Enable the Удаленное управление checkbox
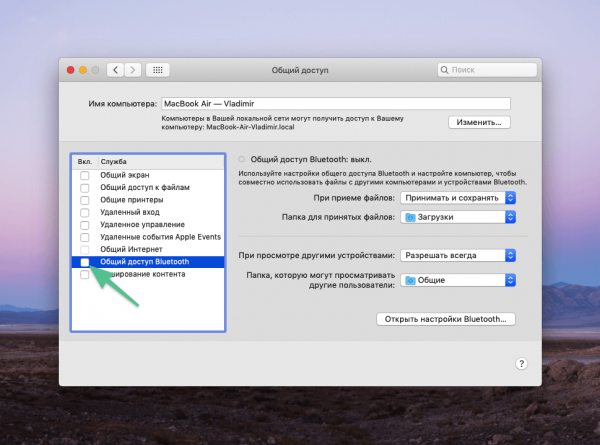Screen dimensions: 600x445 click(x=85, y=225)
